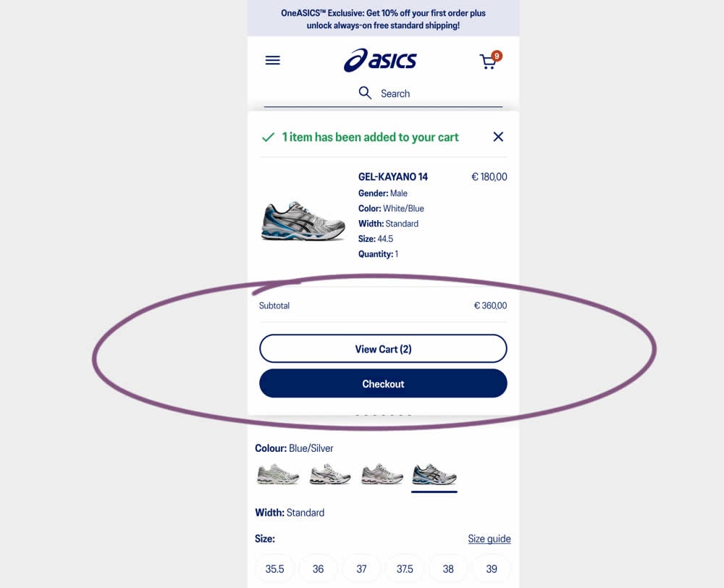Select size 39
724x588 pixels.
coord(492,568)
